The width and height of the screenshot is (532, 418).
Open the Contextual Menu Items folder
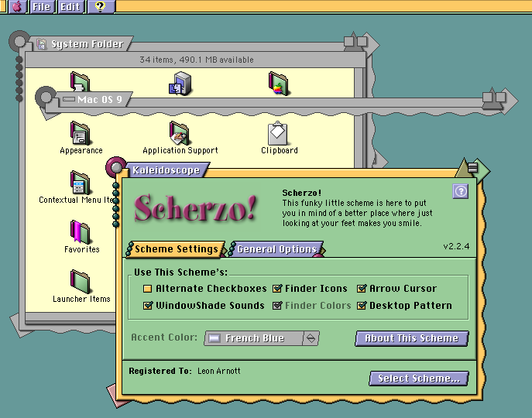tap(80, 183)
